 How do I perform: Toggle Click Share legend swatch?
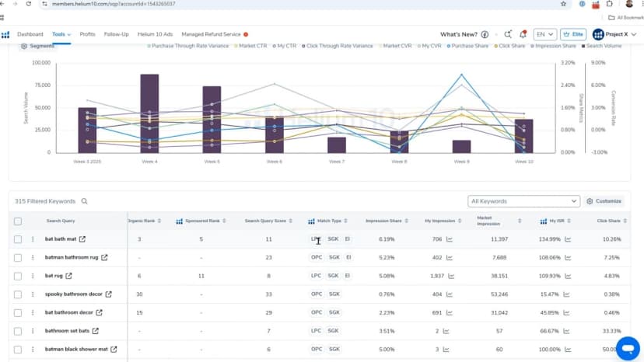click(496, 46)
